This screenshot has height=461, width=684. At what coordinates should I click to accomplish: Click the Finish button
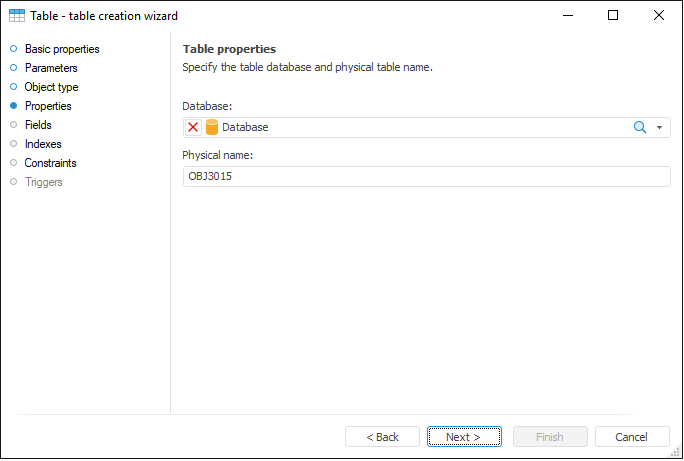[x=550, y=437]
